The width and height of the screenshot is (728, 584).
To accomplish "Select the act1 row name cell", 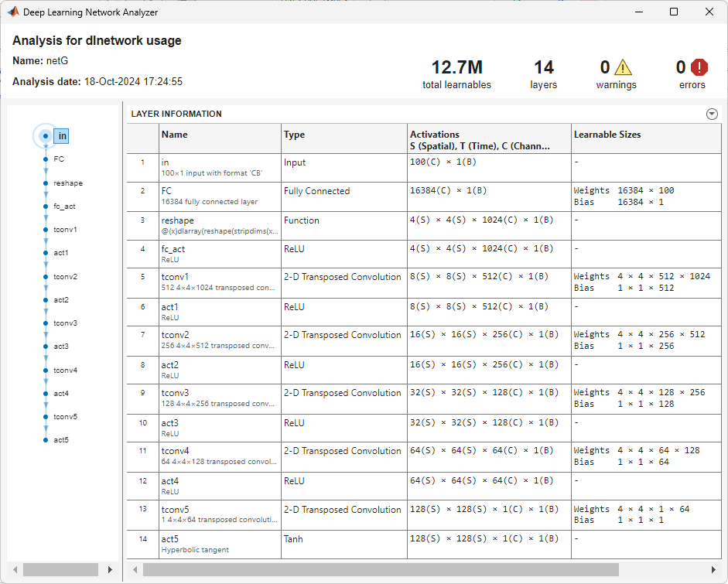I will 220,312.
